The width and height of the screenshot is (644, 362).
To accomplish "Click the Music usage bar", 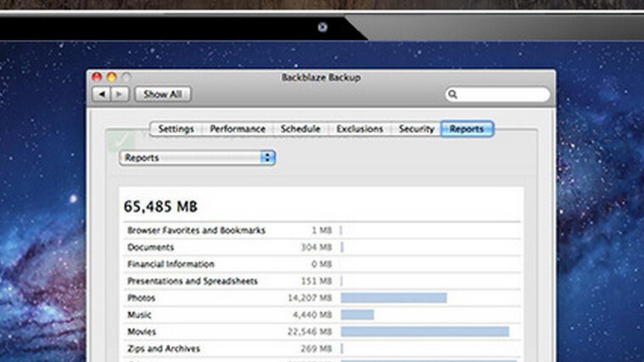I will point(357,315).
